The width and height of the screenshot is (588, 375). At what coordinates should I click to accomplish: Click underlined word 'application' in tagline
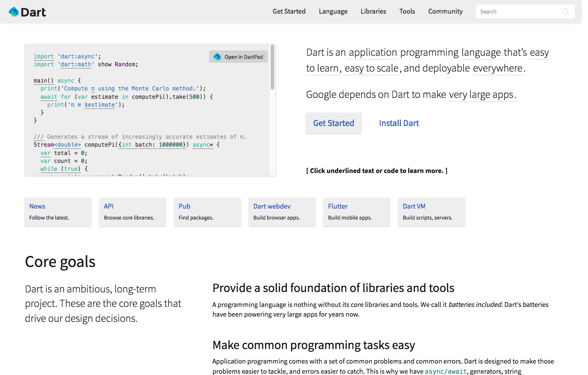(x=373, y=53)
